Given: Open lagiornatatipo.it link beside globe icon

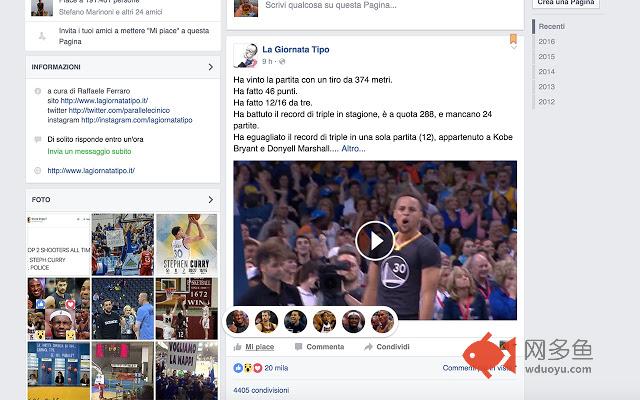Looking at the screenshot, I should [91, 171].
